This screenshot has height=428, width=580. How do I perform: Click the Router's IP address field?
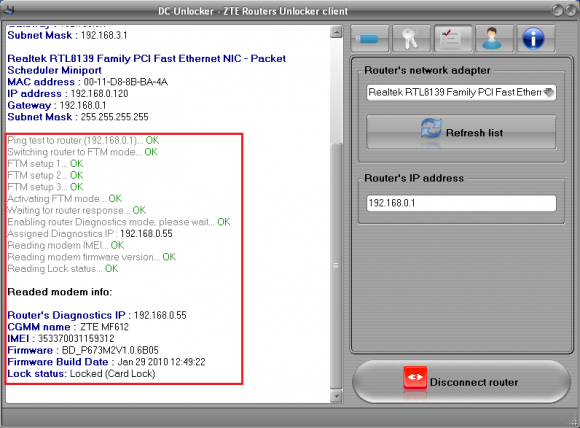pyautogui.click(x=461, y=203)
